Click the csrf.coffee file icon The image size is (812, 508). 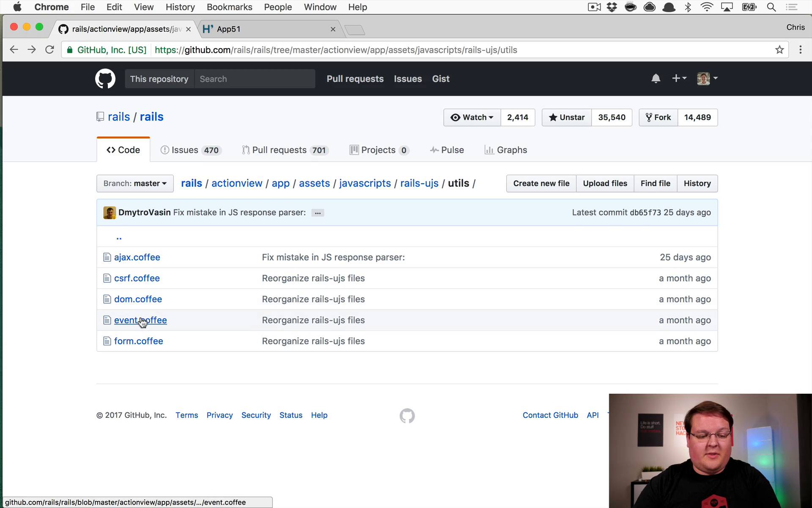(x=107, y=279)
